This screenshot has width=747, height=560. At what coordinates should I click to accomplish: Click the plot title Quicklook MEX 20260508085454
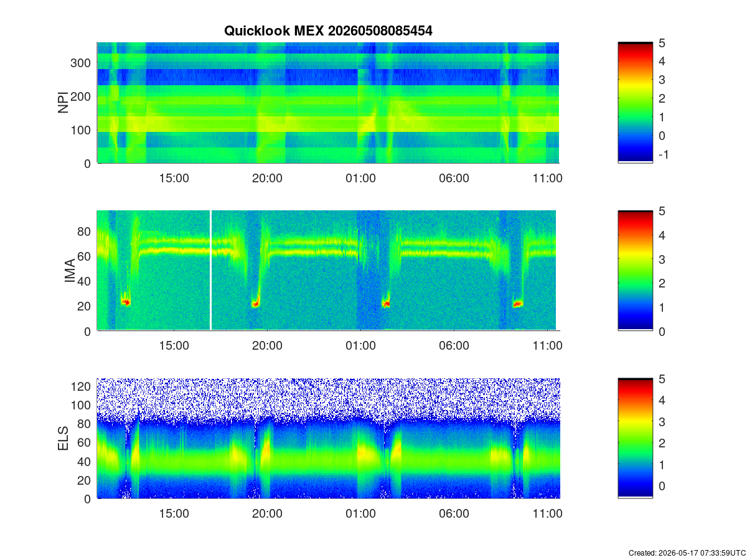pyautogui.click(x=328, y=30)
